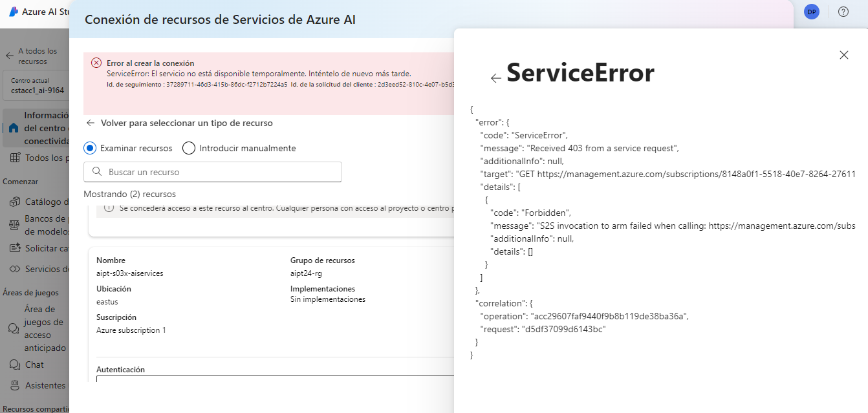Open Área de juegos de acceso anticipado

pyautogui.click(x=38, y=328)
